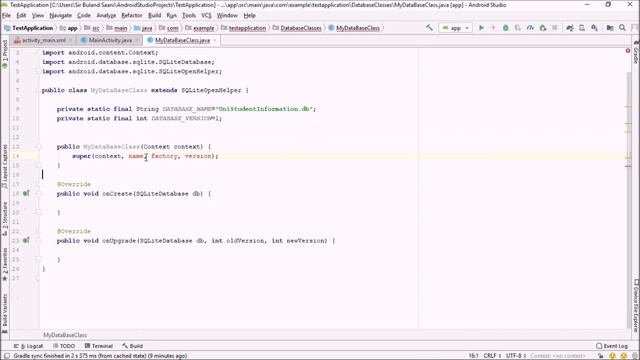This screenshot has height=360, width=640.
Task: Click the CRLF line separator selector
Action: pos(492,356)
